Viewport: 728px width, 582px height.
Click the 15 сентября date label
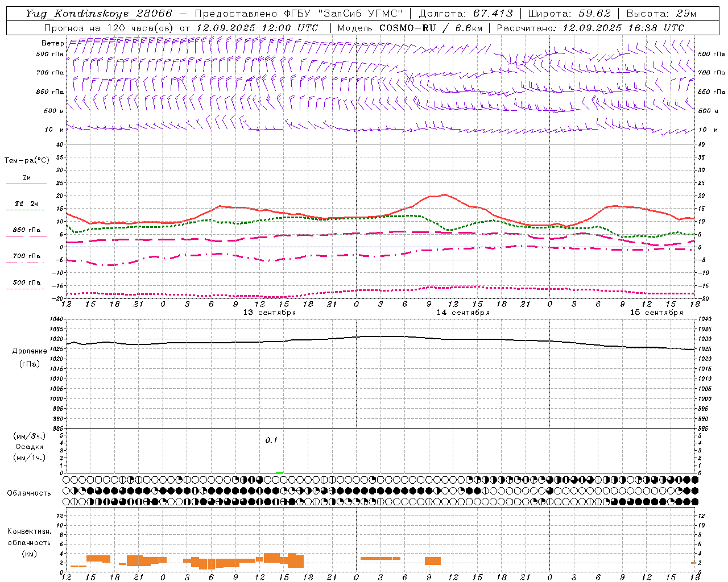click(656, 313)
